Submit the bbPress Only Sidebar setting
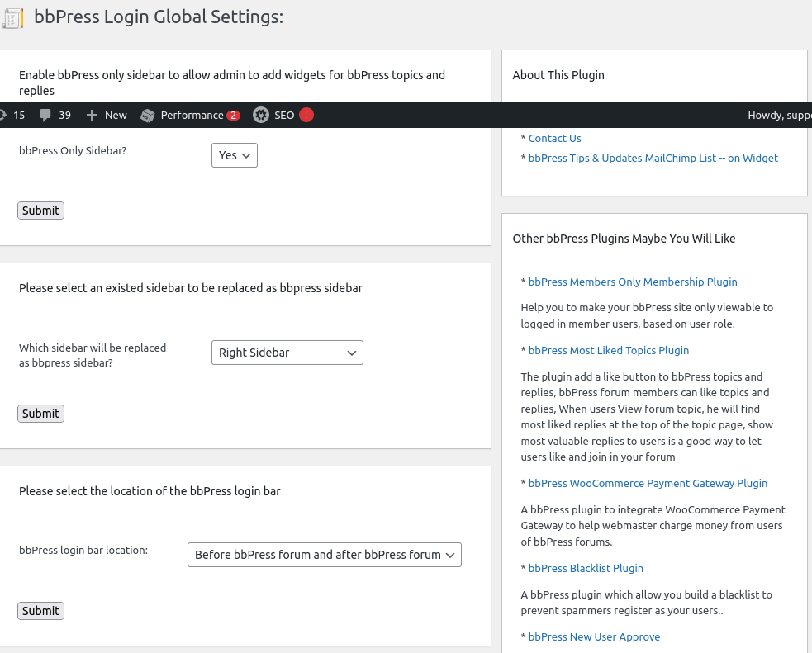 pyautogui.click(x=40, y=211)
